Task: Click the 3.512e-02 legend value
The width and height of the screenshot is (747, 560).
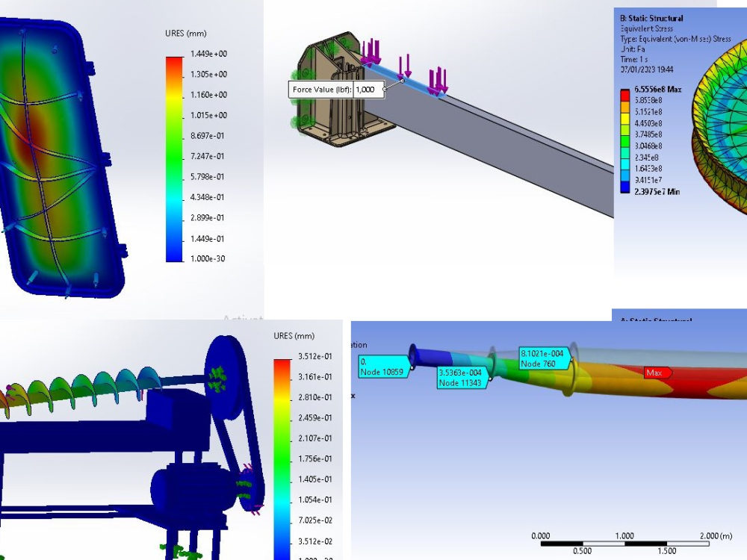Action: point(315,541)
